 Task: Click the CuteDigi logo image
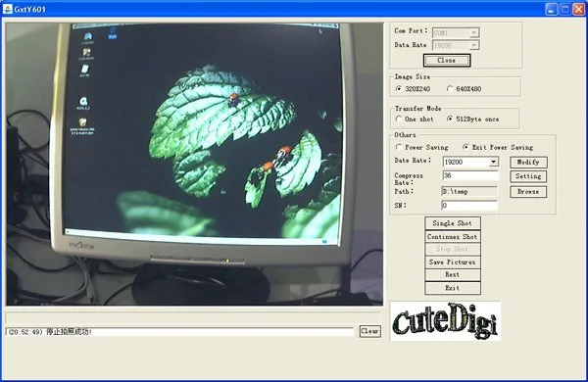445,321
